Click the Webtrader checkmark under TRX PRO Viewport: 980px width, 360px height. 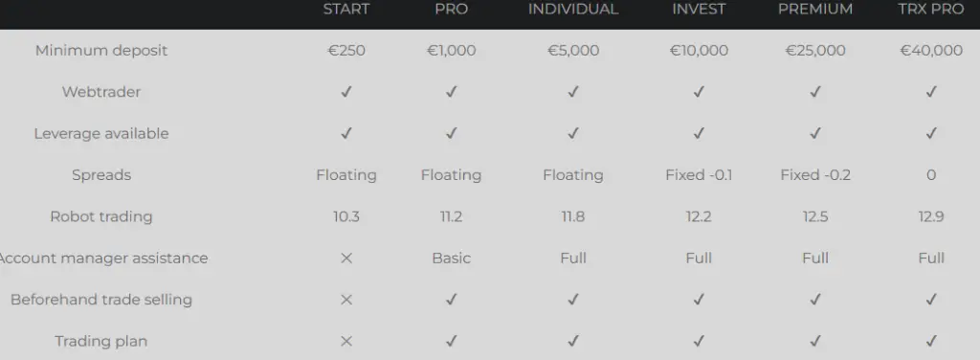(x=931, y=92)
